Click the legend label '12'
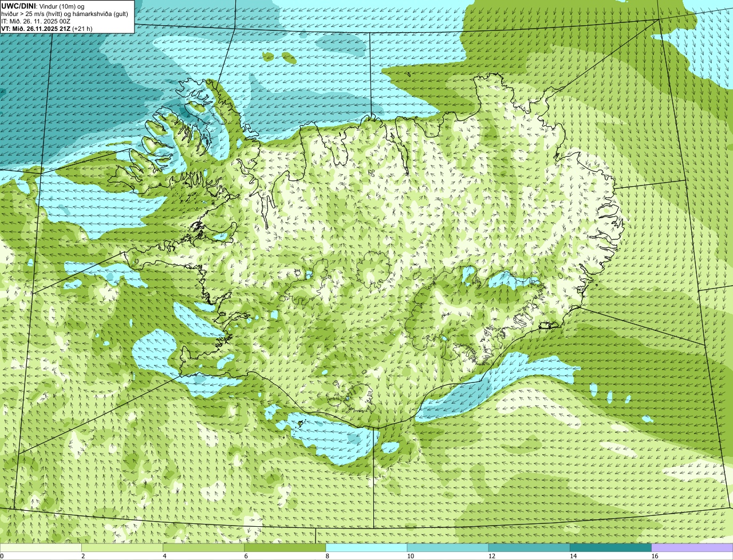This screenshot has height=560, width=733. (x=491, y=556)
